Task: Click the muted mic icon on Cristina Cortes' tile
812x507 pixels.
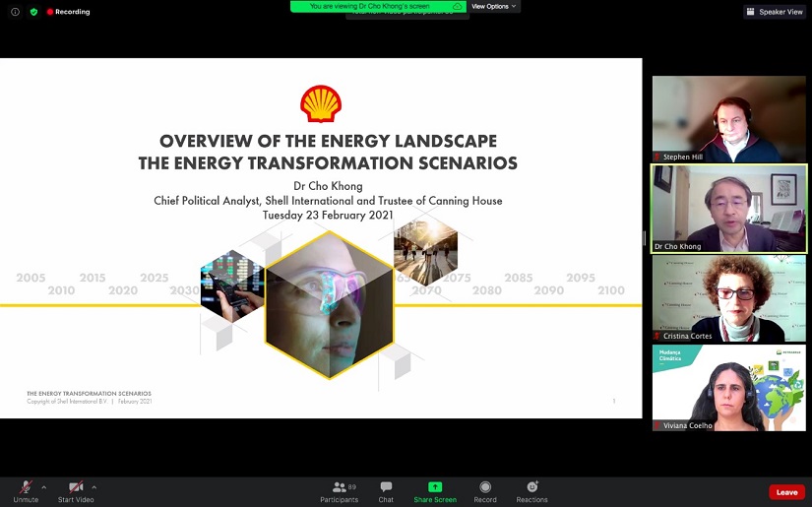Action: pyautogui.click(x=657, y=336)
